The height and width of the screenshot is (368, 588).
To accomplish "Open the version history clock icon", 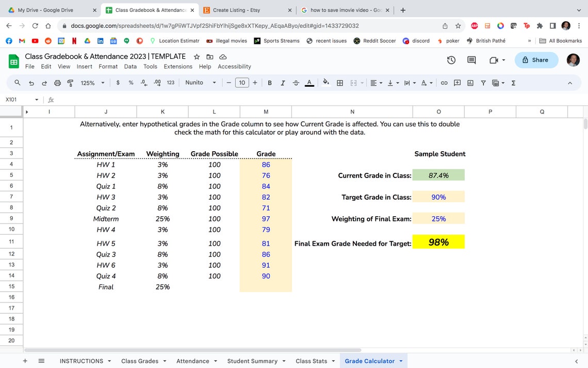I will (451, 60).
